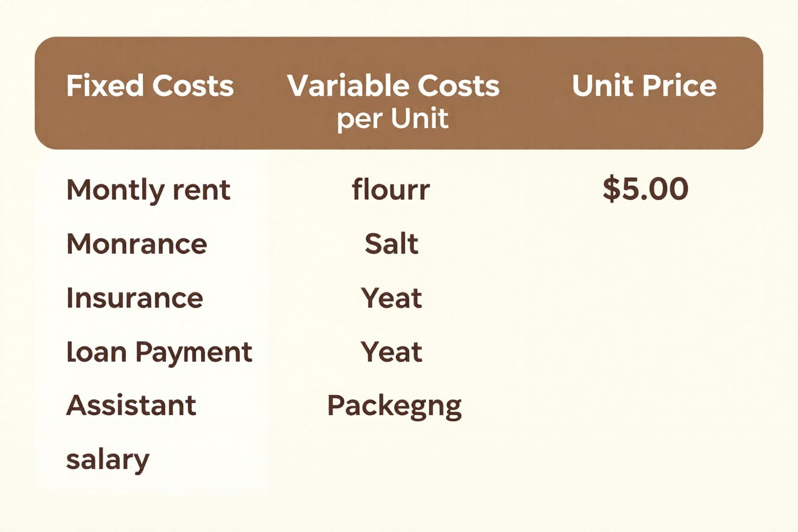Select the Montly rent entry
The width and height of the screenshot is (798, 532).
click(148, 190)
